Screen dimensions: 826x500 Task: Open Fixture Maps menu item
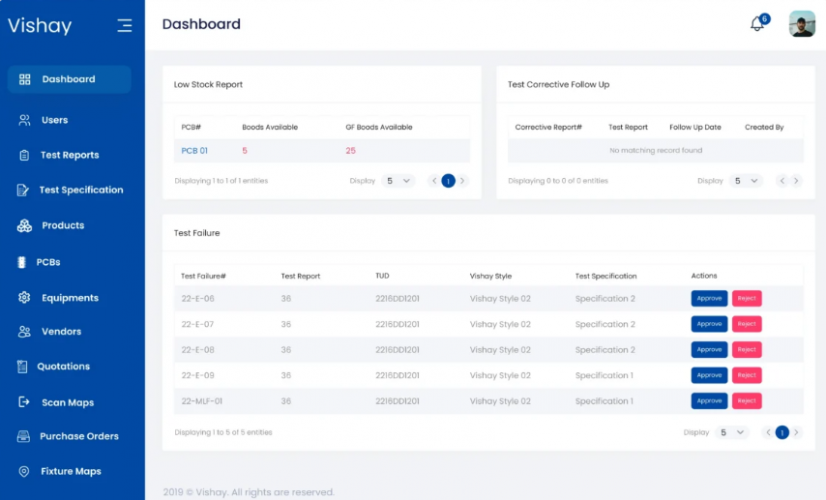tap(69, 472)
